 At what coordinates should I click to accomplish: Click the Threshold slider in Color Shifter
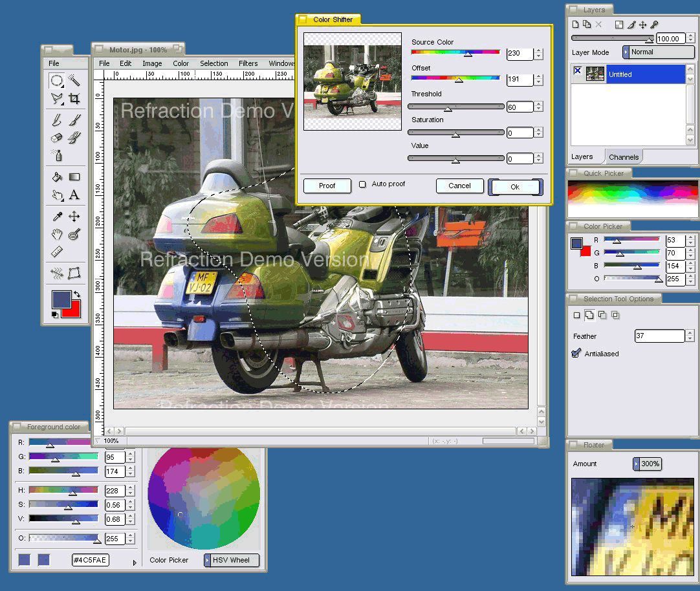[x=455, y=107]
